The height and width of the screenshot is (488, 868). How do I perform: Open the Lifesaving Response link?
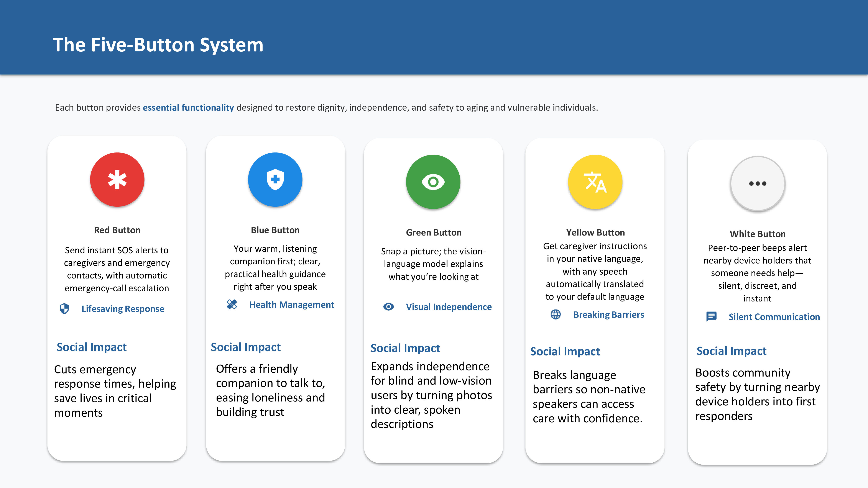[123, 308]
